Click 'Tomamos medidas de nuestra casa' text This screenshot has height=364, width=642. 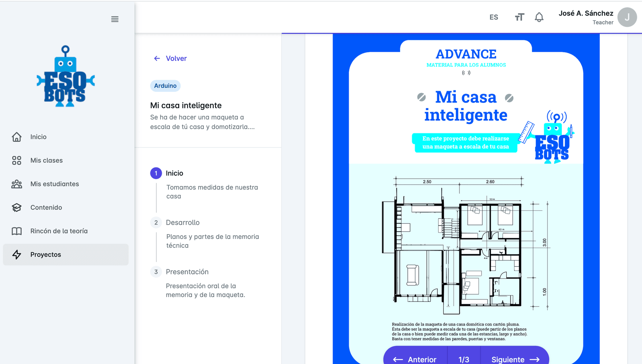[x=212, y=192]
